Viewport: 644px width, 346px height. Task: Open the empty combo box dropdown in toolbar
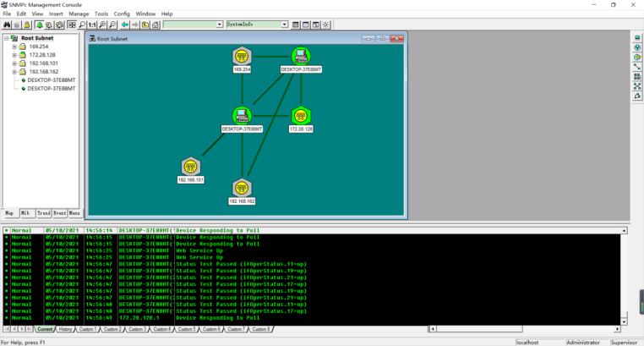pyautogui.click(x=220, y=25)
